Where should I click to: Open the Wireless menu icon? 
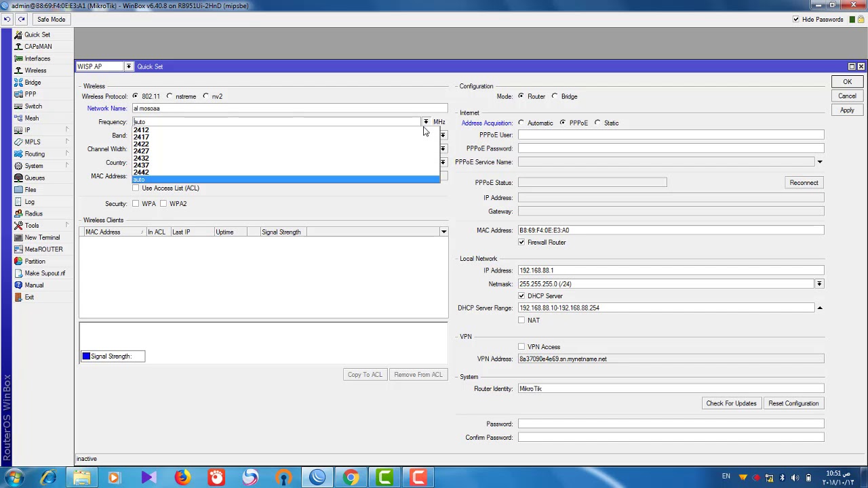point(18,70)
